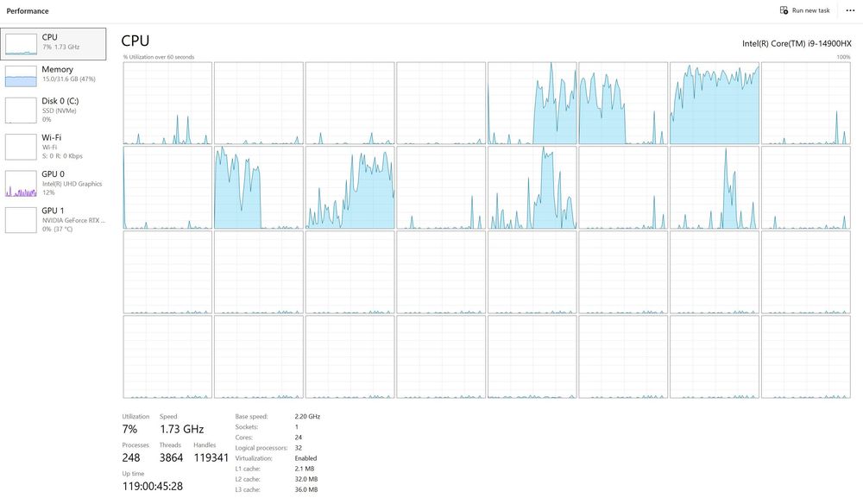Select the CPU item in the sidebar

click(x=54, y=44)
